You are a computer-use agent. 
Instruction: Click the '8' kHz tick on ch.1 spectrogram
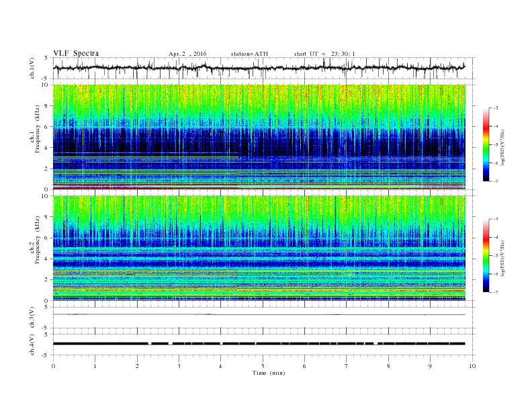[46, 106]
